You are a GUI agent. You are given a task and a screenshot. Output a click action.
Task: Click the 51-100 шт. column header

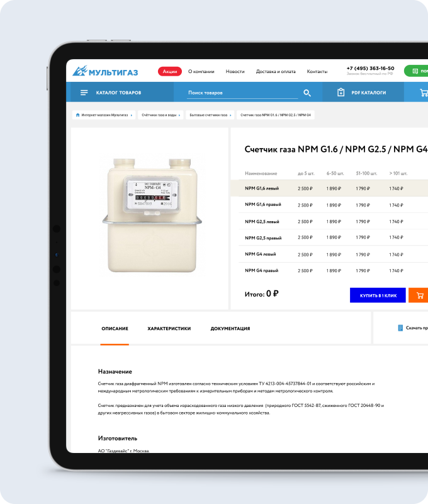pyautogui.click(x=366, y=173)
